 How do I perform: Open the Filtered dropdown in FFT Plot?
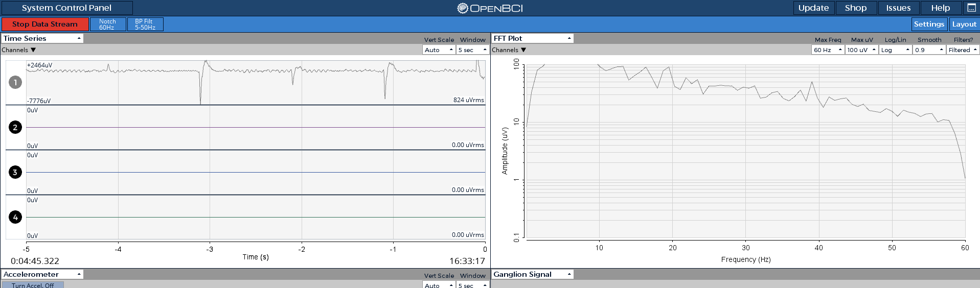tap(963, 50)
